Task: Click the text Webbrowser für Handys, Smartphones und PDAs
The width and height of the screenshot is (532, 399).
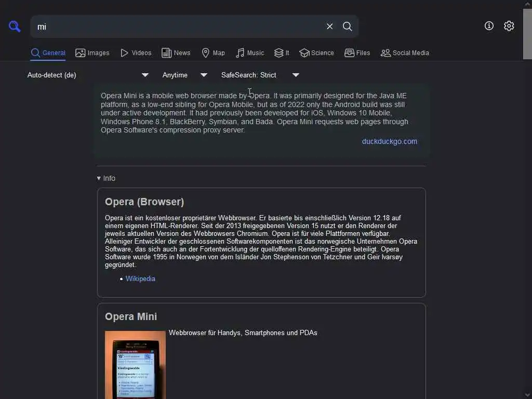Action: [243, 333]
